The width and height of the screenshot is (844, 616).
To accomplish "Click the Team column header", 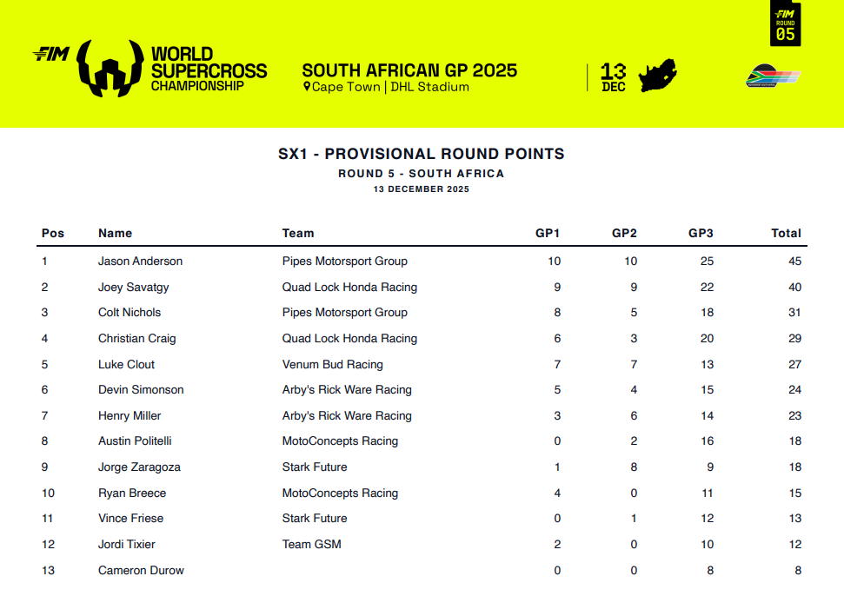I will click(x=298, y=233).
